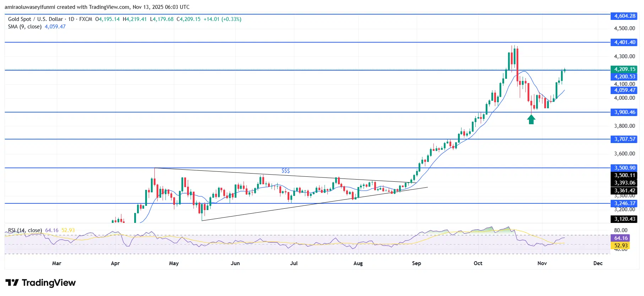Click the 3,246.37 price level label
This screenshot has width=644, height=296.
coord(624,203)
